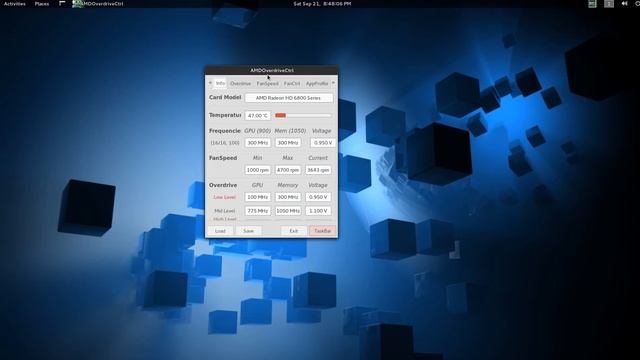Click AMDOverdriveCtrl app menu in top bar
This screenshot has height=360, width=640.
98,4
